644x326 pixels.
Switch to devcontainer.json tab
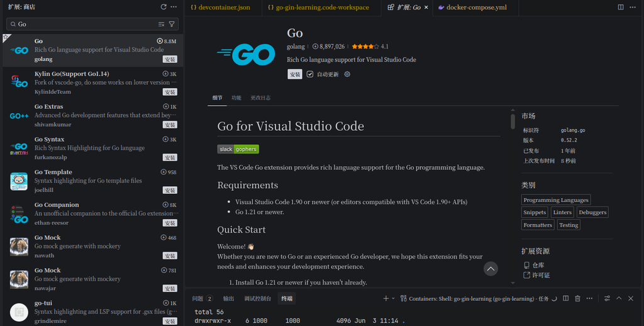click(x=223, y=8)
